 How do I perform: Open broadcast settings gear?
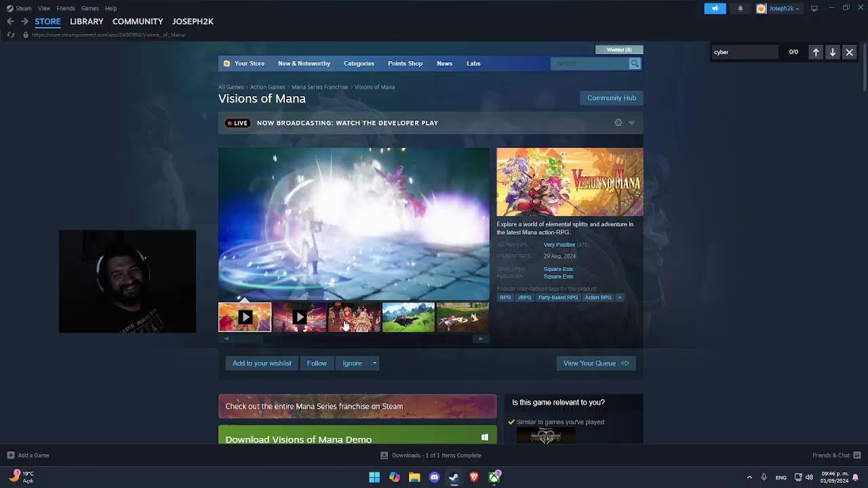pyautogui.click(x=618, y=123)
